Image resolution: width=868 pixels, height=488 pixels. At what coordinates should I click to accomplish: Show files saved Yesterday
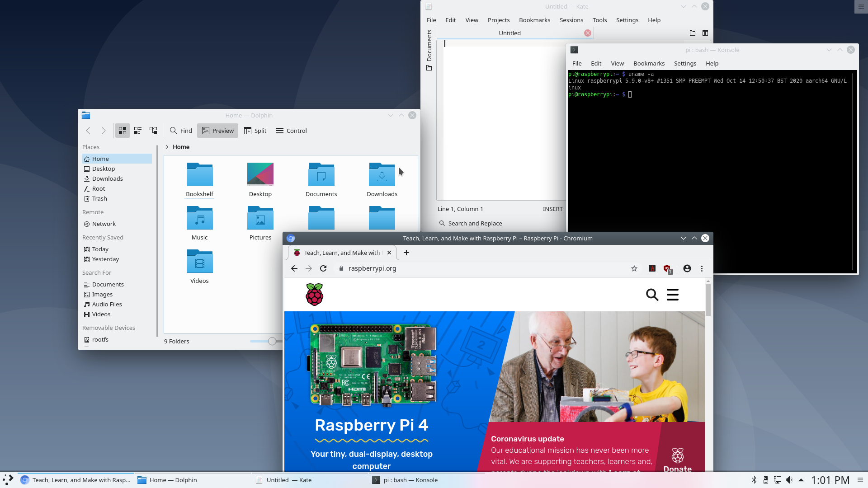point(117,259)
